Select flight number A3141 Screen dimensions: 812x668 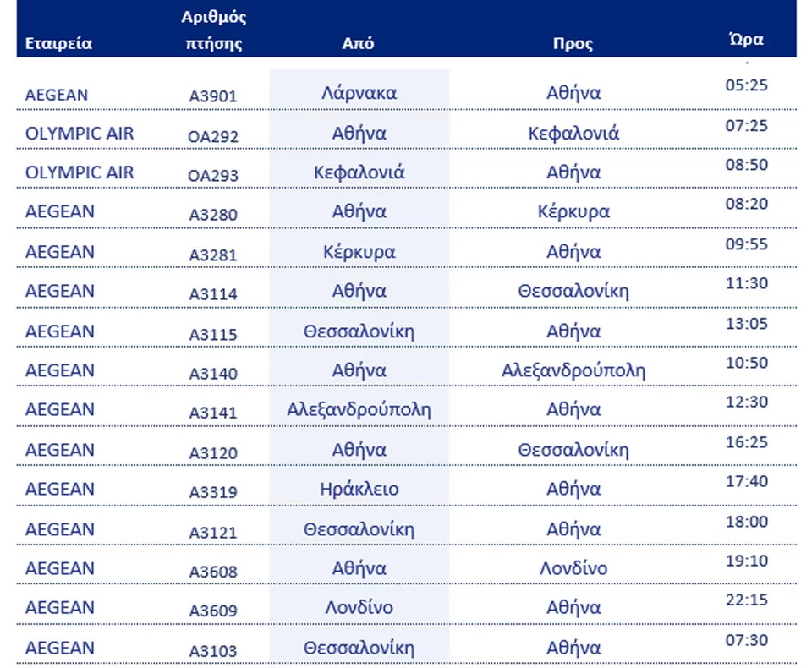click(213, 413)
